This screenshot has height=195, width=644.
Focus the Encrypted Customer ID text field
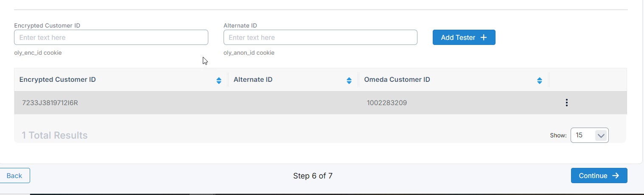pyautogui.click(x=111, y=37)
